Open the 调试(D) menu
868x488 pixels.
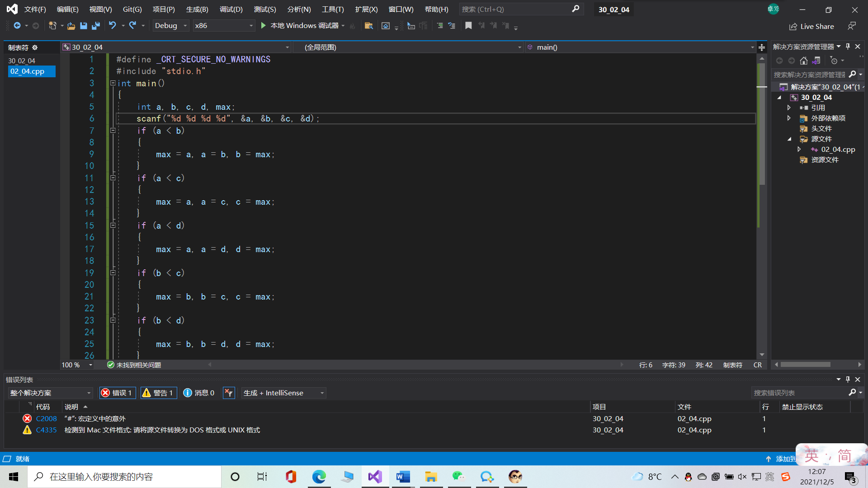pyautogui.click(x=231, y=9)
